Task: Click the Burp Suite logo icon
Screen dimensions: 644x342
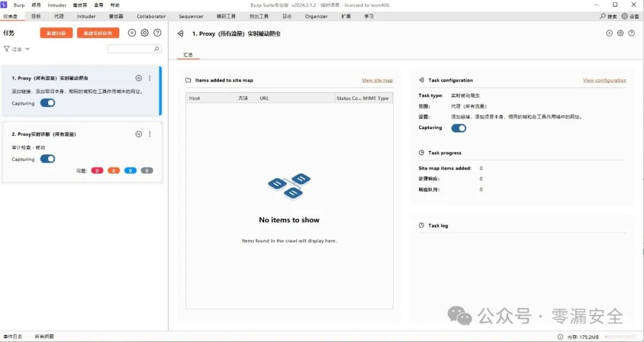Action: coord(4,5)
